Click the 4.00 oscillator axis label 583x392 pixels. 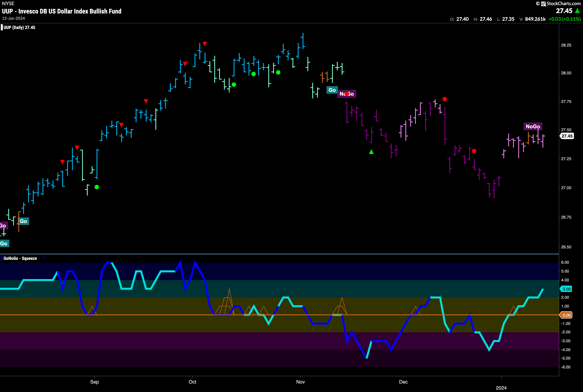click(565, 280)
